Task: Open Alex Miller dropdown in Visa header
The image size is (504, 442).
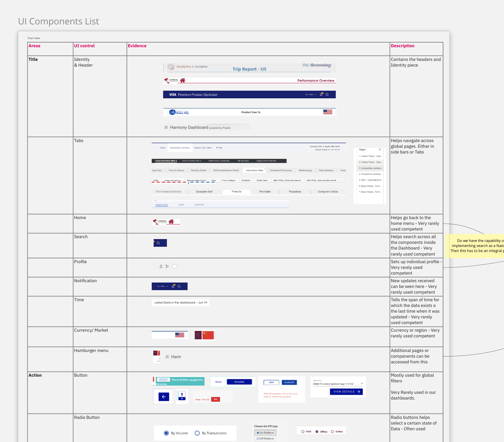Action: click(311, 94)
